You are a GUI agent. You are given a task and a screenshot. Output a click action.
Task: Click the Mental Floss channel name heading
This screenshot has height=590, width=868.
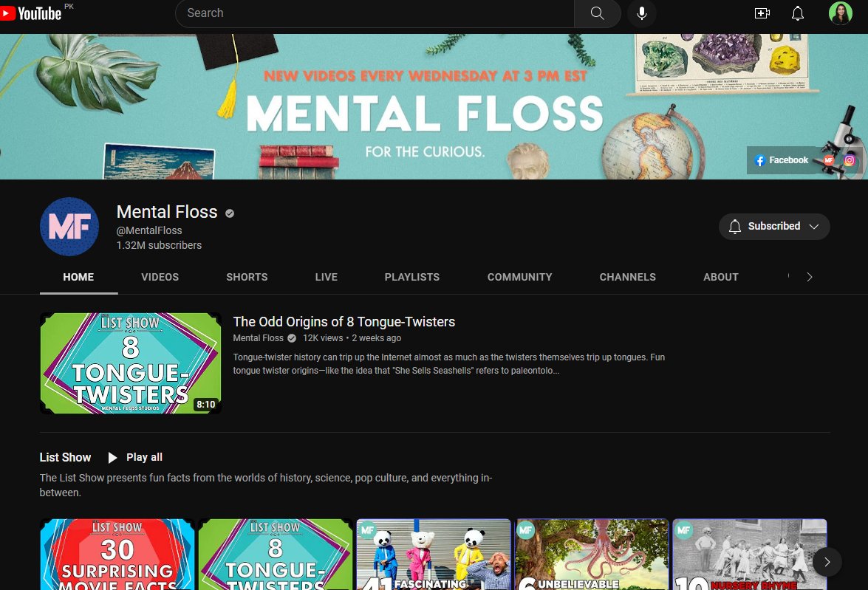(x=167, y=212)
